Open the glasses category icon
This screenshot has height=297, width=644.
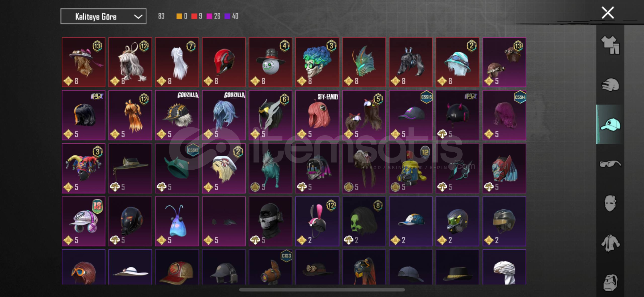tap(610, 164)
